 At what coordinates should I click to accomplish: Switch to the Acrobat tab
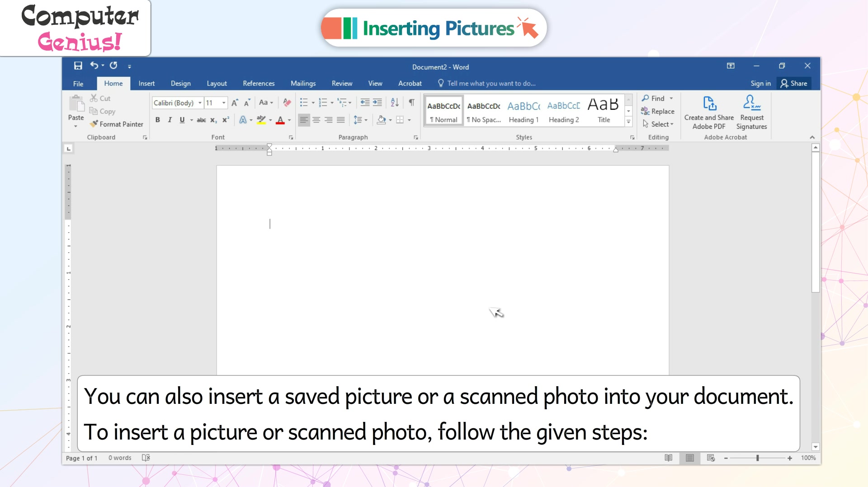coord(410,84)
